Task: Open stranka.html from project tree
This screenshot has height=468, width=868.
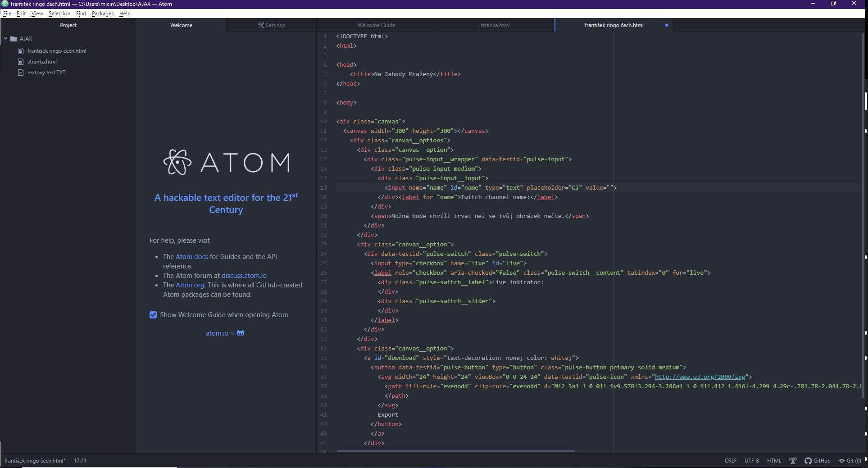Action: coord(42,62)
